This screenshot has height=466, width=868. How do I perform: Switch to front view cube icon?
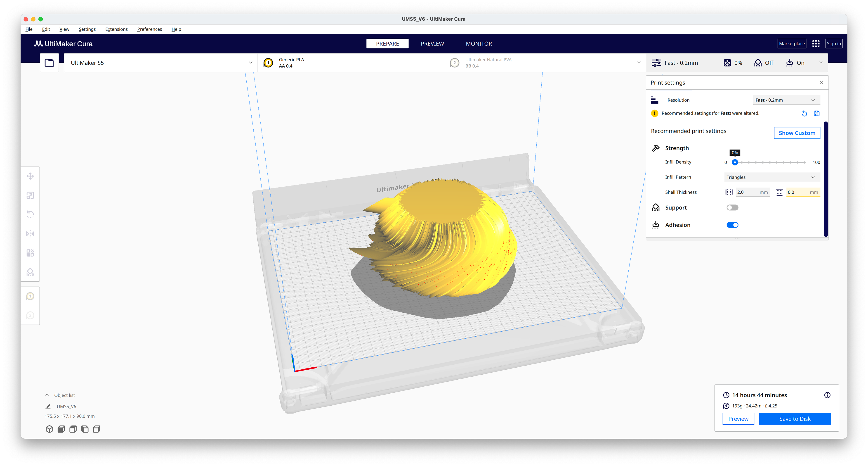(61, 429)
